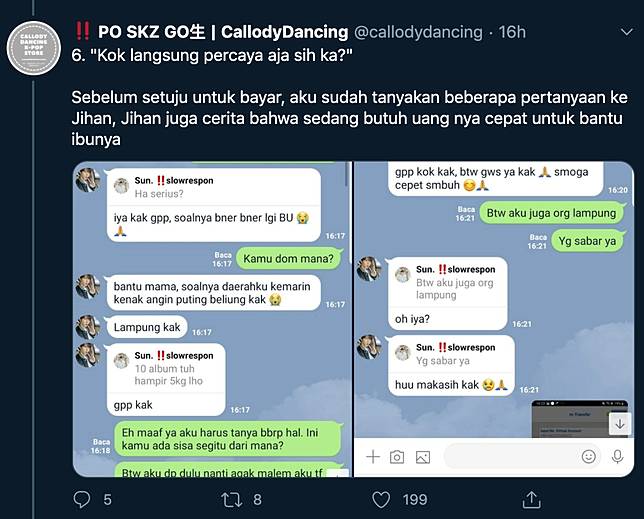
Task: Click scroll-to-bottom arrow in chat screenshot
Action: point(619,424)
